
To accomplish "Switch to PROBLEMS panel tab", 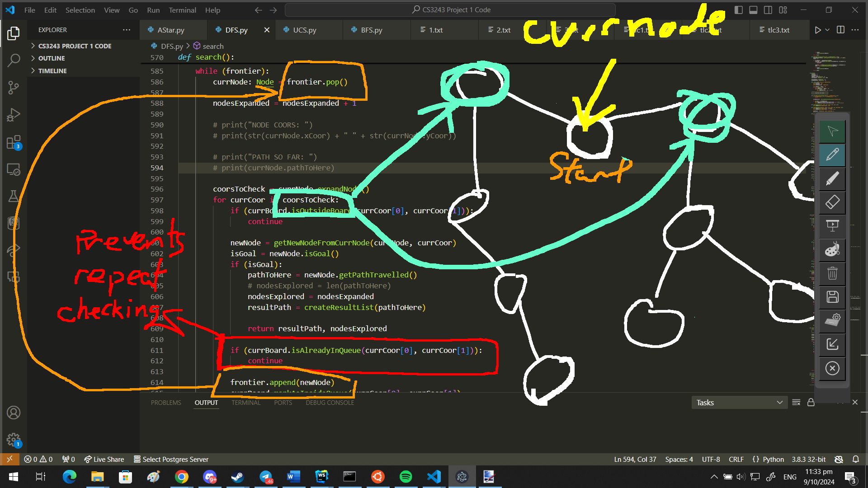I will click(x=166, y=403).
